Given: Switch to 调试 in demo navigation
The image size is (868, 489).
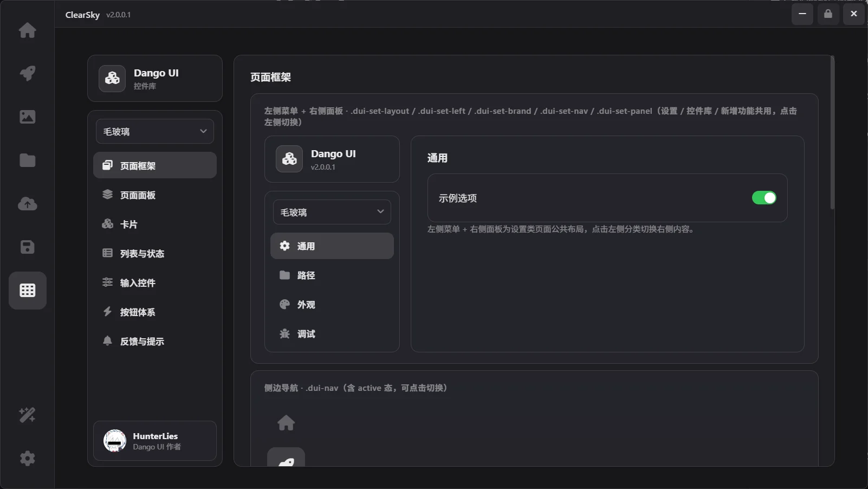Looking at the screenshot, I should coord(332,334).
